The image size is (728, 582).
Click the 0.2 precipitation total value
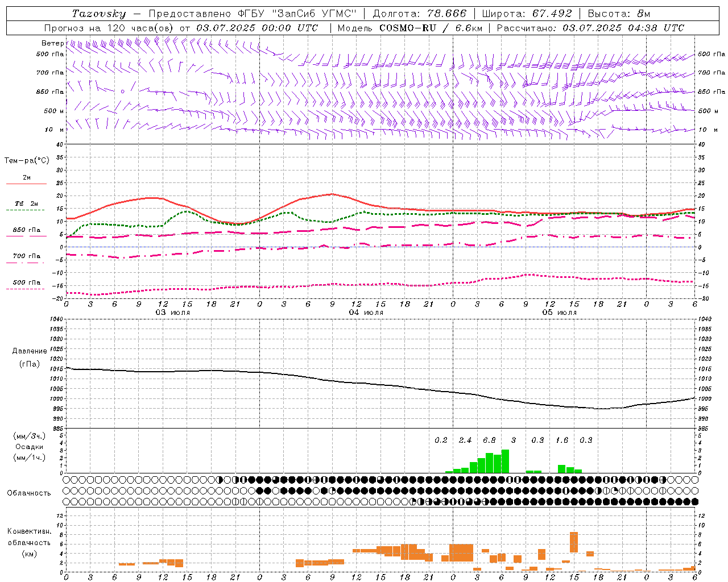[x=441, y=440]
